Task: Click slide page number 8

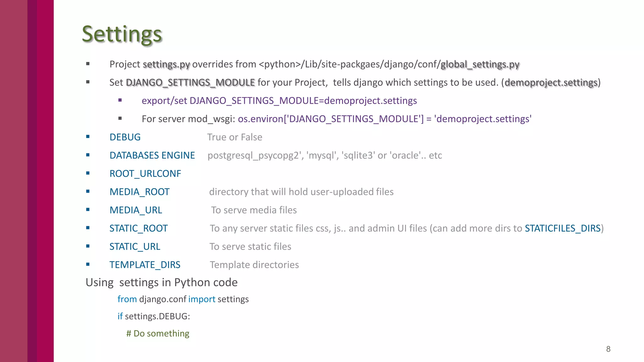Action: click(608, 349)
